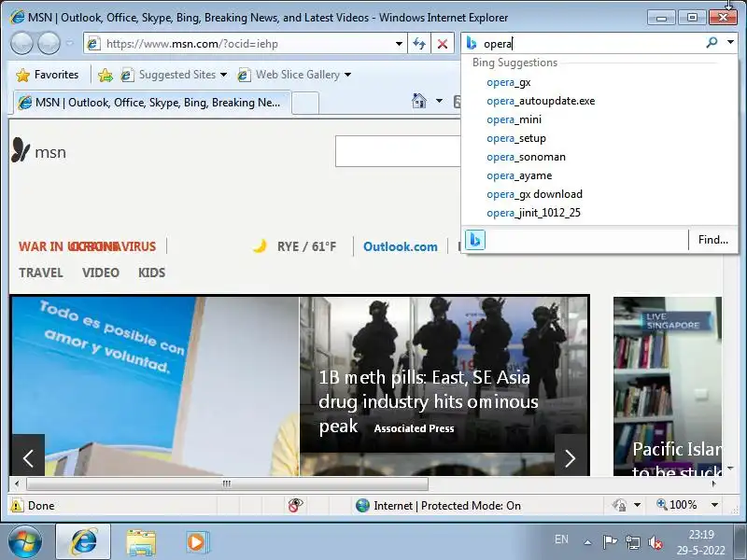The image size is (747, 560).
Task: Open the Favorites star button
Action: 47,75
